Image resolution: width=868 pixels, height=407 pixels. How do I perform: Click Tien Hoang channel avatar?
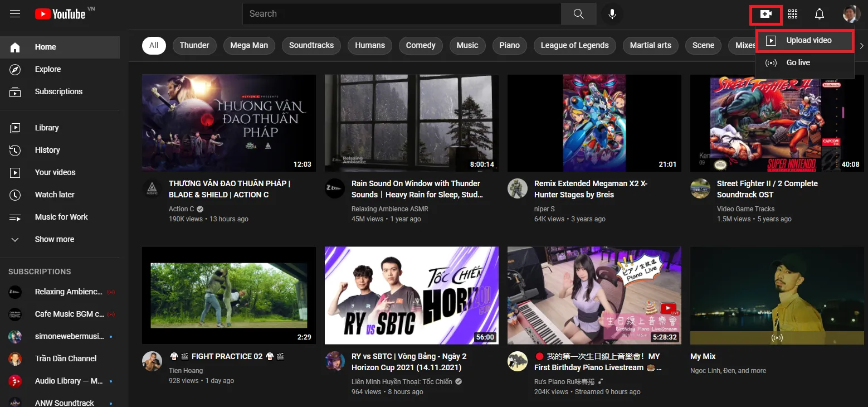(x=152, y=361)
